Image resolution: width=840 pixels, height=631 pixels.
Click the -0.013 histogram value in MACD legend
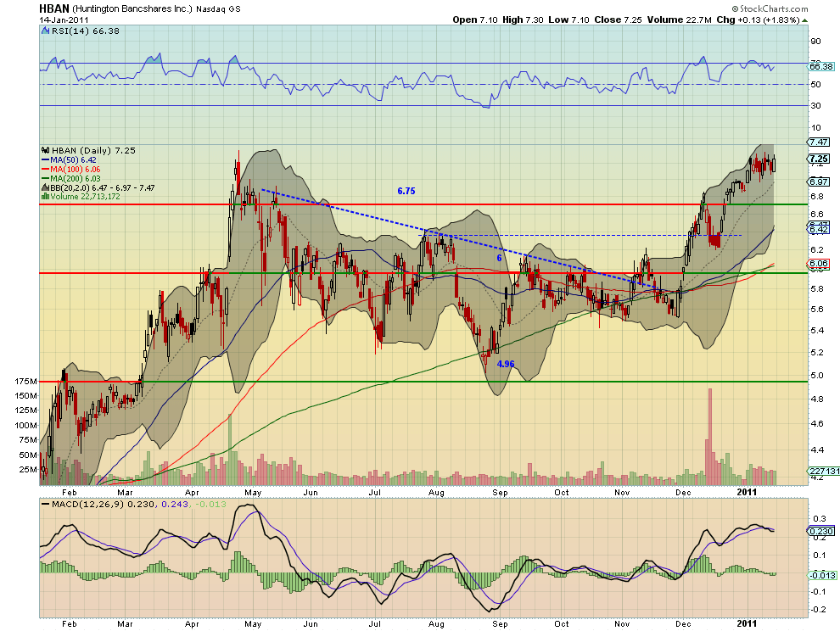pyautogui.click(x=210, y=505)
